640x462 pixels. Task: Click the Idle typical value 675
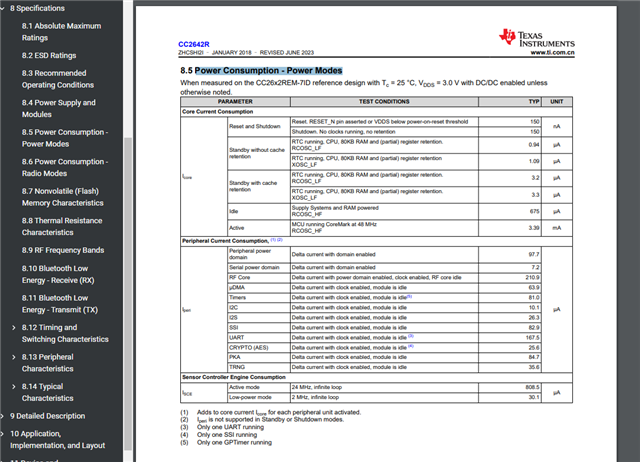[x=534, y=211]
